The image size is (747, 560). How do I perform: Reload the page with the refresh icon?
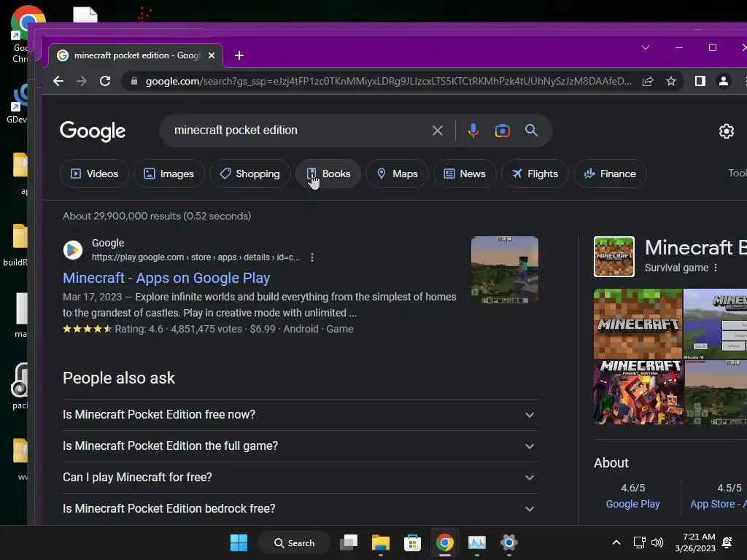pos(105,82)
